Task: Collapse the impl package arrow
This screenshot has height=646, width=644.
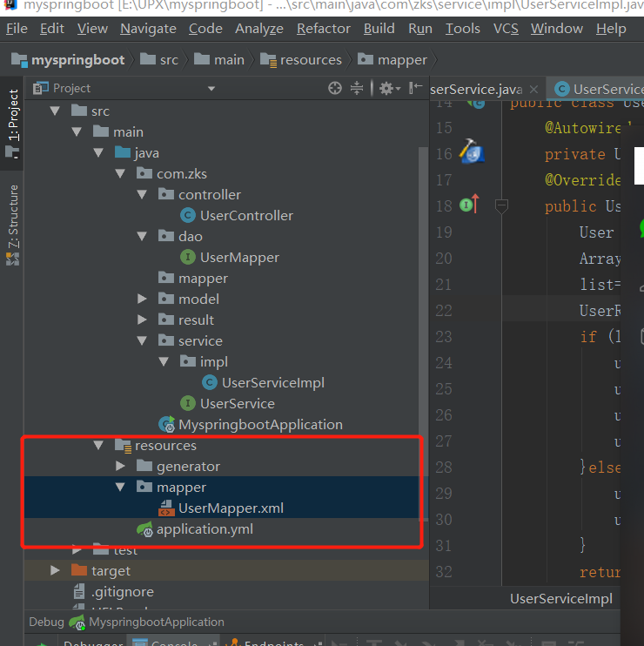Action: point(164,361)
